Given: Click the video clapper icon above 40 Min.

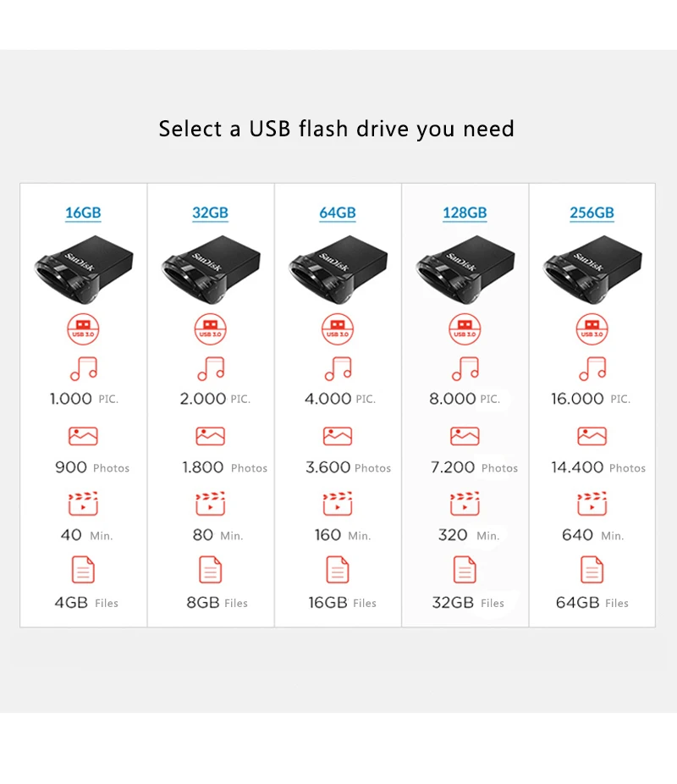Looking at the screenshot, I should (84, 504).
